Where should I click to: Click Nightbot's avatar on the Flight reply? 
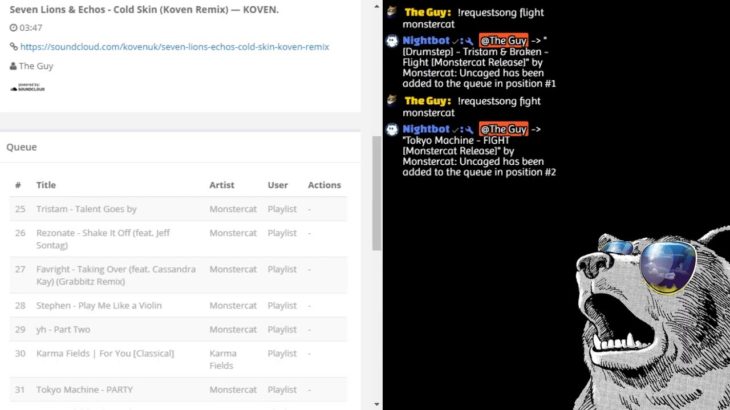392,41
